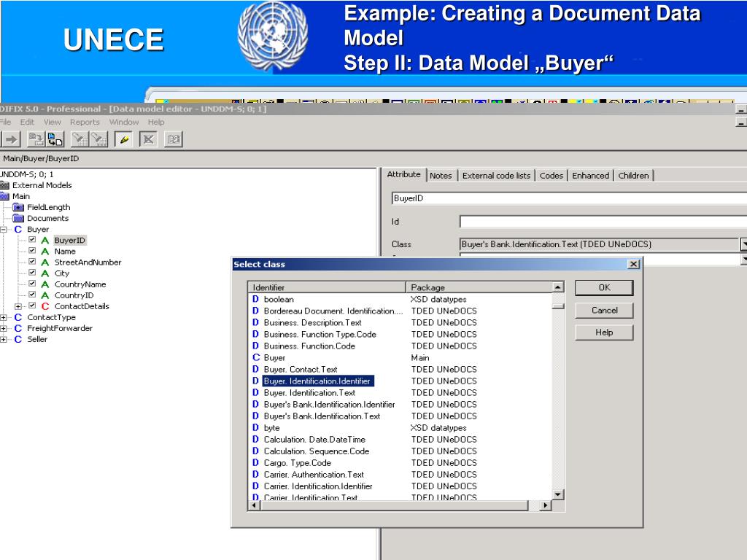Image resolution: width=747 pixels, height=560 pixels.
Task: Click the External Models folder icon
Action: 5,185
